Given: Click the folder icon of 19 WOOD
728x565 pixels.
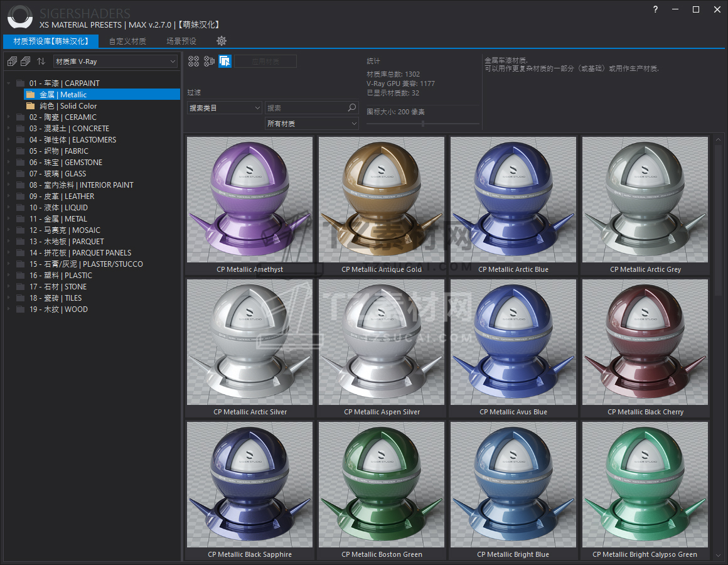Looking at the screenshot, I should tap(20, 309).
